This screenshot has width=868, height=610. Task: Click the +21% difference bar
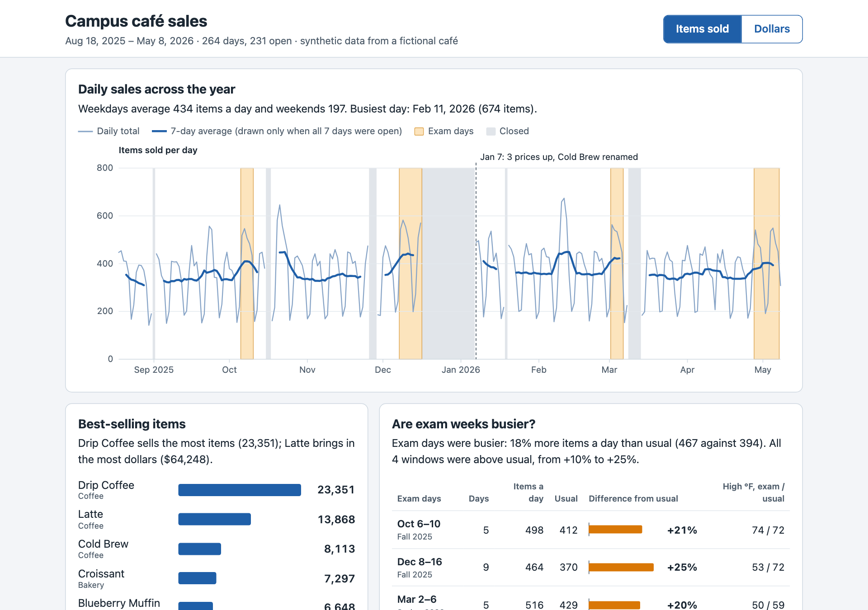pos(615,530)
